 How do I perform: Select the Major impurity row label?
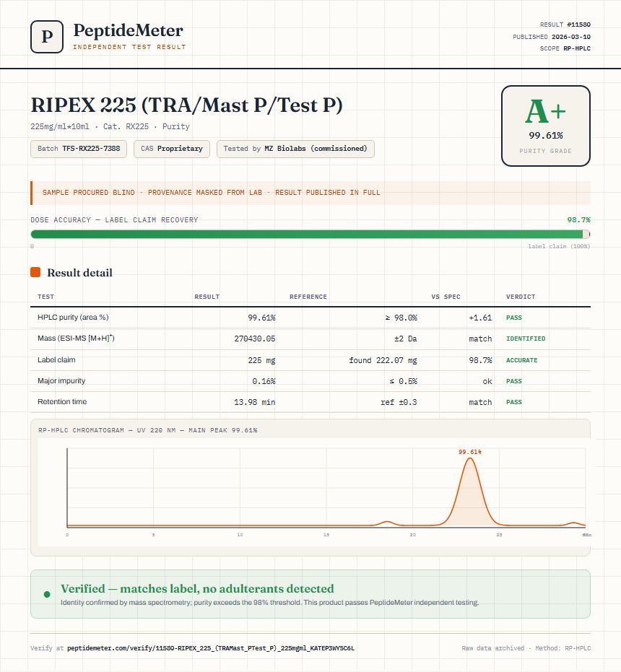pos(61,380)
